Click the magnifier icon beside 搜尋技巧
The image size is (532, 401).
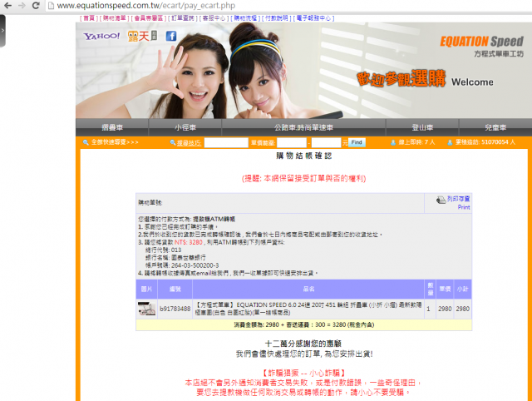click(x=173, y=142)
